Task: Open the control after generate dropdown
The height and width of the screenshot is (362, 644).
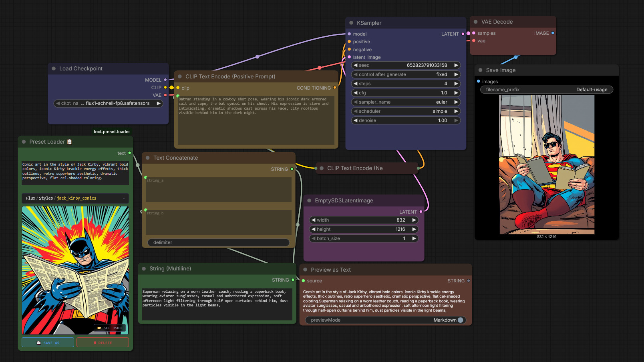Action: tap(406, 74)
